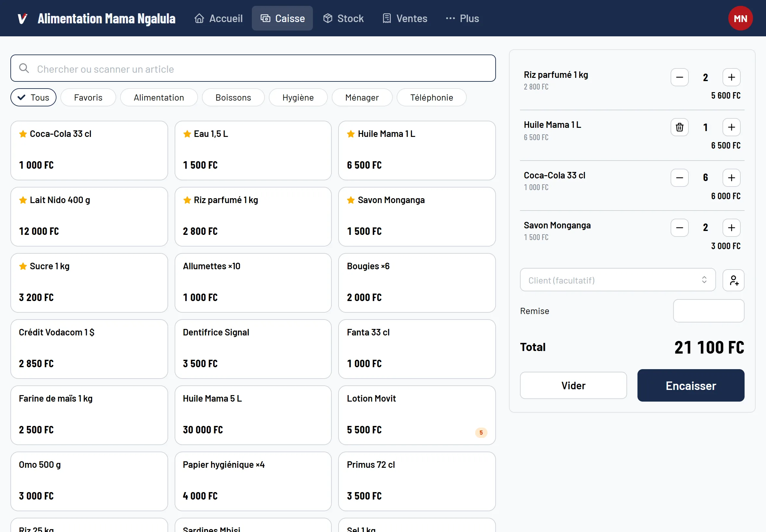Filter products by Téléphonie

(x=431, y=97)
